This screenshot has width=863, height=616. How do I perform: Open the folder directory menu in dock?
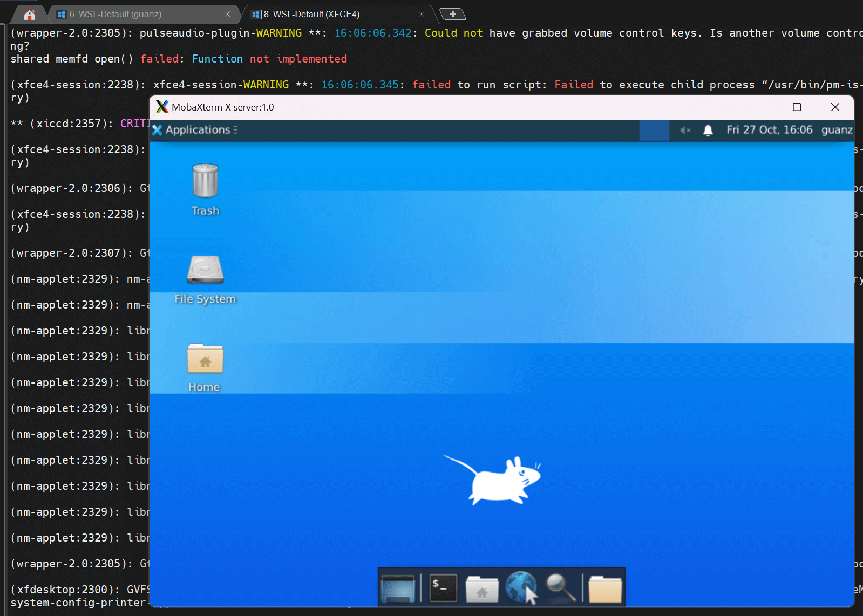click(605, 588)
